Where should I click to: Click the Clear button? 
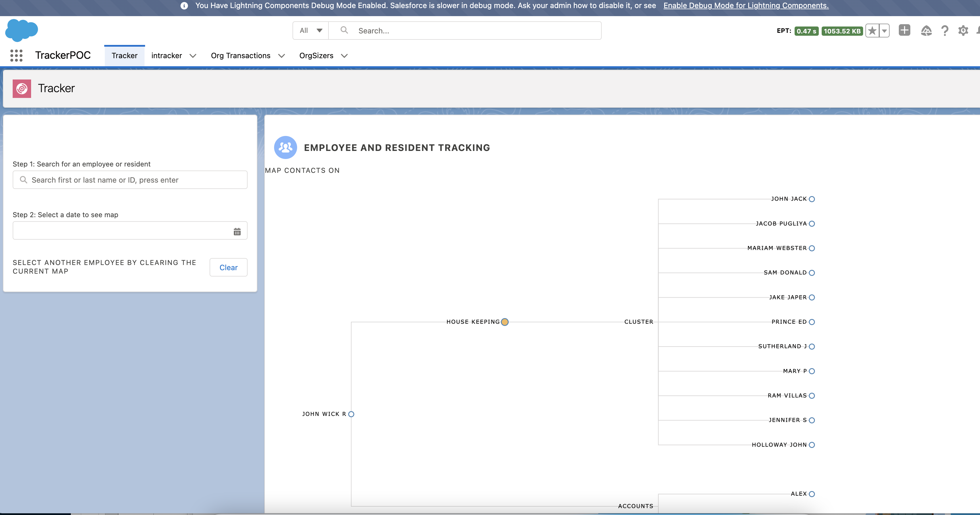click(228, 267)
